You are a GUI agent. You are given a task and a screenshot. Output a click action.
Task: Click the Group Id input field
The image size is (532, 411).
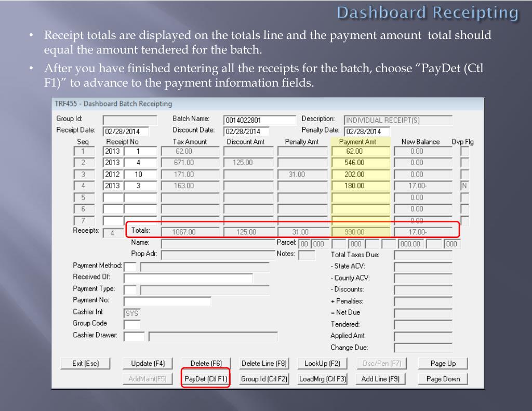coord(130,120)
